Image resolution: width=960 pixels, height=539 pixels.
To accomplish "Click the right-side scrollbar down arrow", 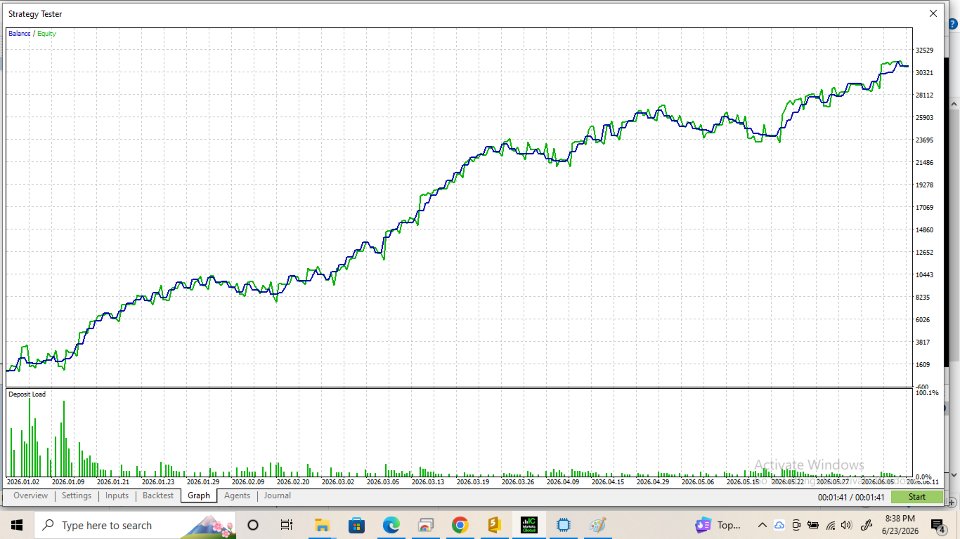I will coord(954,475).
